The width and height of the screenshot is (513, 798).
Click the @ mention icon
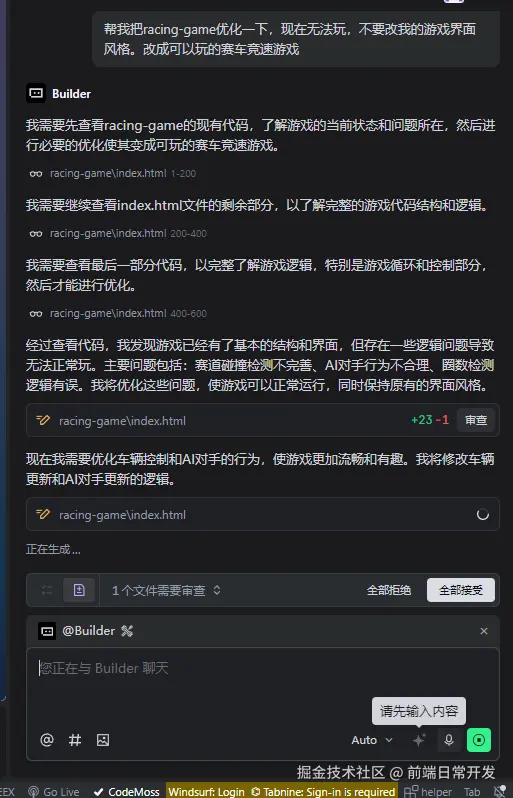pos(47,740)
